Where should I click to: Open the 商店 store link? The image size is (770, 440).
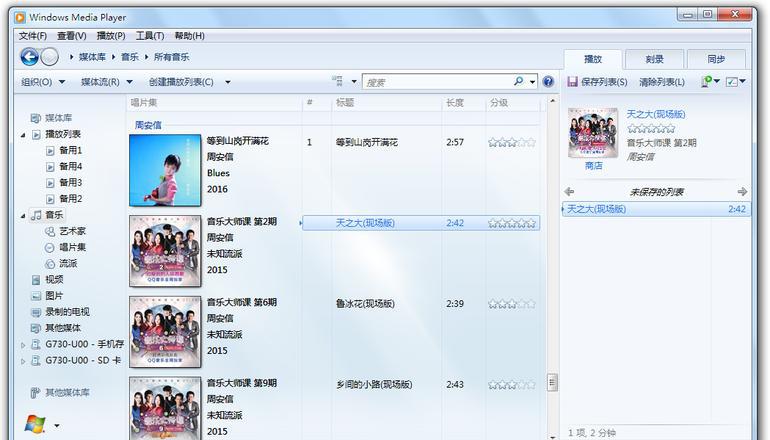[593, 166]
